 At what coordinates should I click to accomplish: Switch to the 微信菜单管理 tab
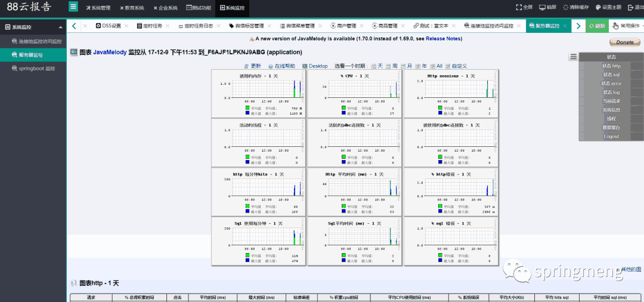tap(298, 26)
